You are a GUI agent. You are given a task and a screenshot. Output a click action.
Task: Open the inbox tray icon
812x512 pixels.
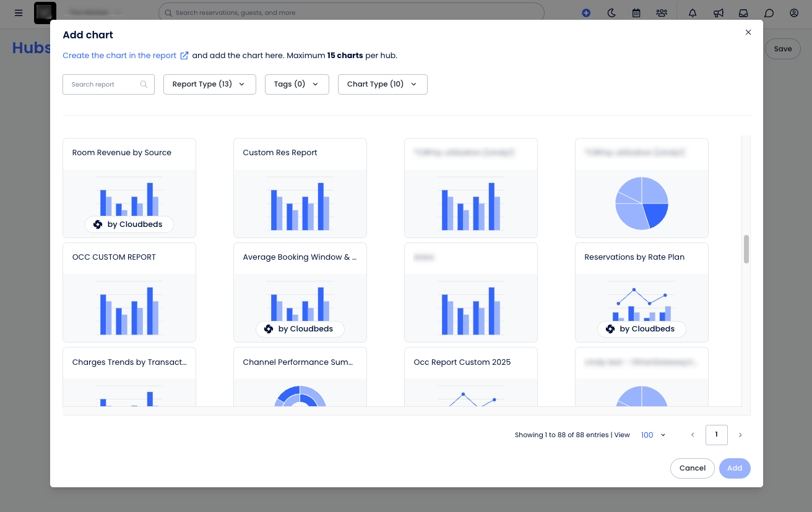click(x=744, y=12)
